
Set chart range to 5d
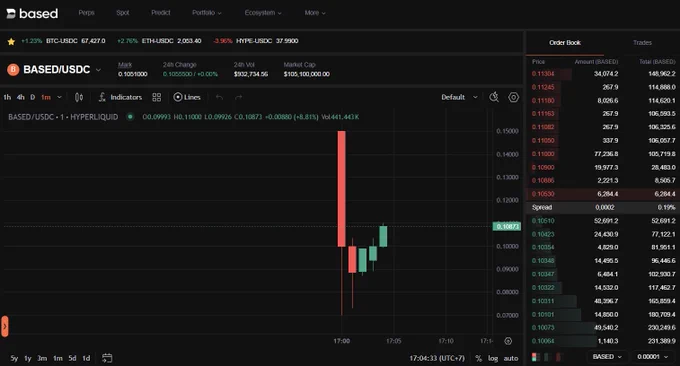point(72,358)
